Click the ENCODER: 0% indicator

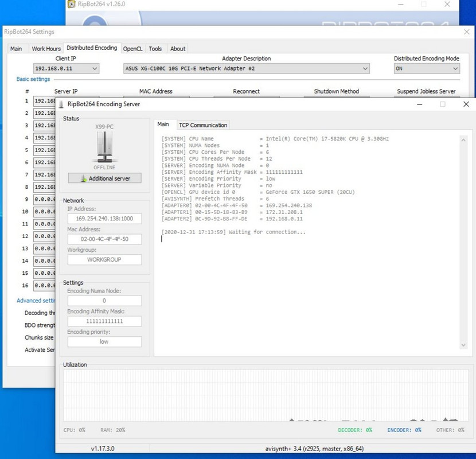point(404,430)
